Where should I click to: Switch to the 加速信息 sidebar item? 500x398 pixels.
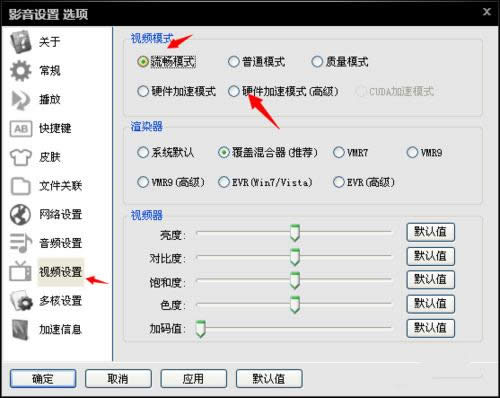(x=60, y=330)
